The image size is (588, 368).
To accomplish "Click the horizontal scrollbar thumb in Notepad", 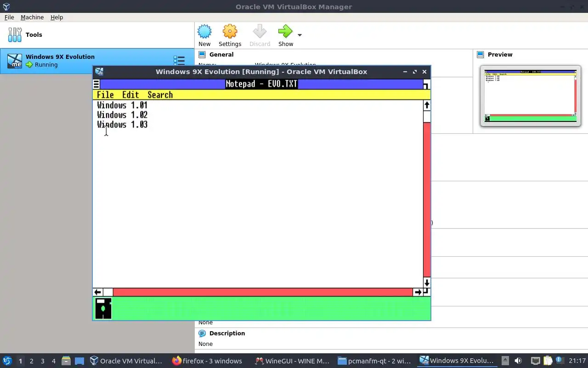I will (x=108, y=292).
